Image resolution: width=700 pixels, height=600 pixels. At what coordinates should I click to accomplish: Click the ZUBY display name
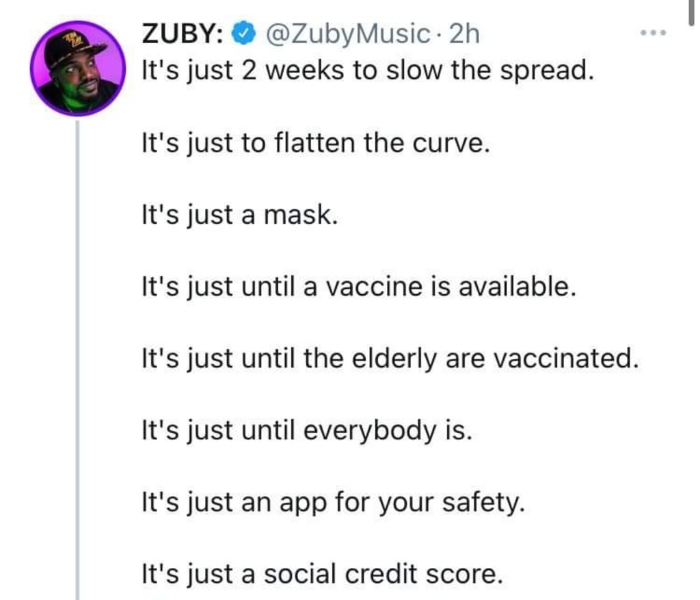point(180,33)
